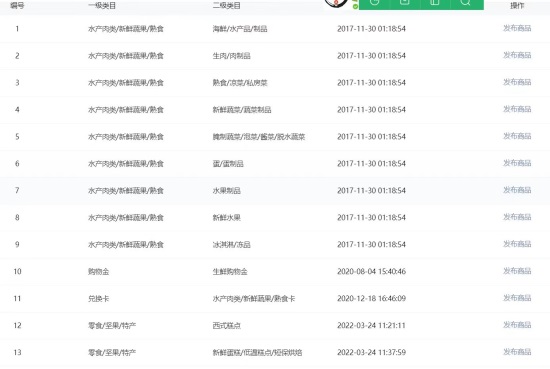550x369 pixels.
Task: Select the 蛋/蛋制品 cell
Action: 228,164
